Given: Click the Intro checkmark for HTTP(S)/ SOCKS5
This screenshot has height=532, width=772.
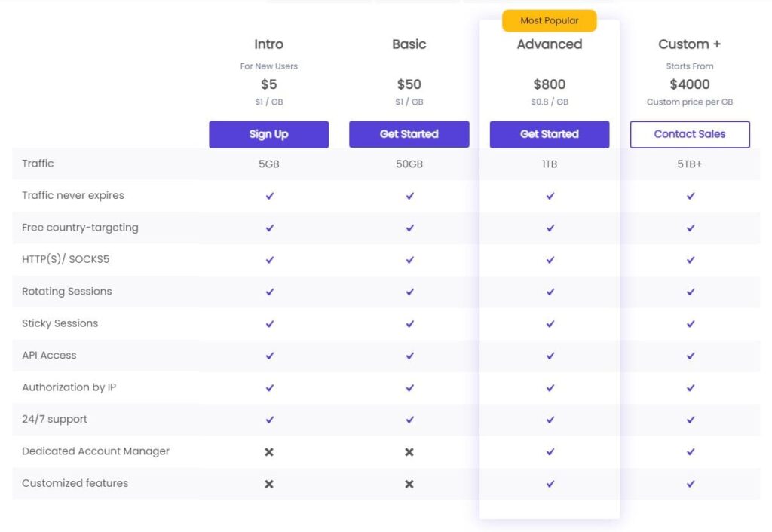Looking at the screenshot, I should coord(269,260).
